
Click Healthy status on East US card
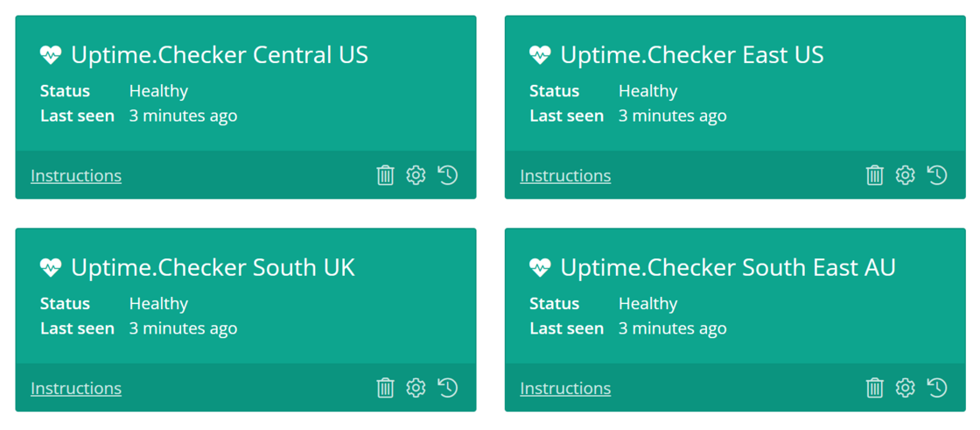[x=648, y=91]
